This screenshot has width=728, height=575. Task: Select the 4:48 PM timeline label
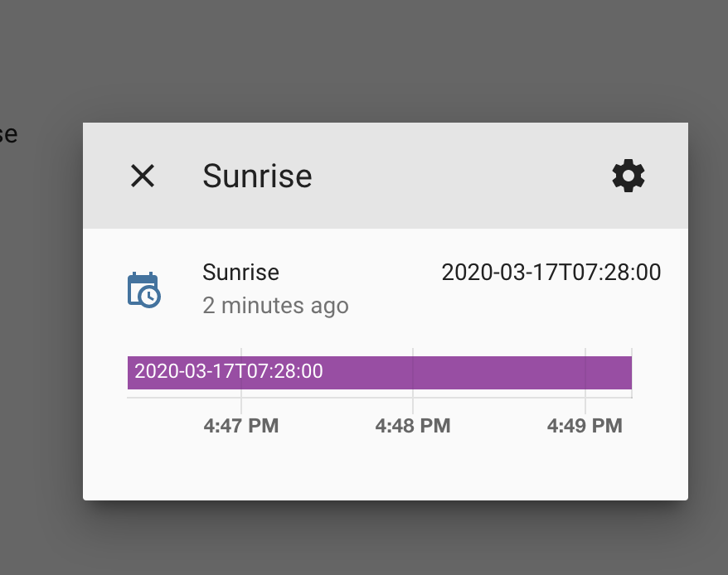[413, 426]
